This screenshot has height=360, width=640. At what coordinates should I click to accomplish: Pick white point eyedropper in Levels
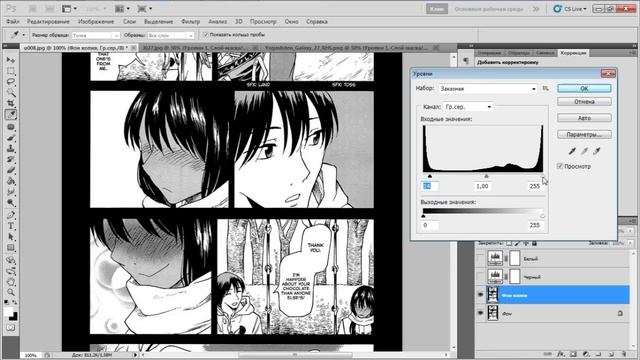pos(596,151)
